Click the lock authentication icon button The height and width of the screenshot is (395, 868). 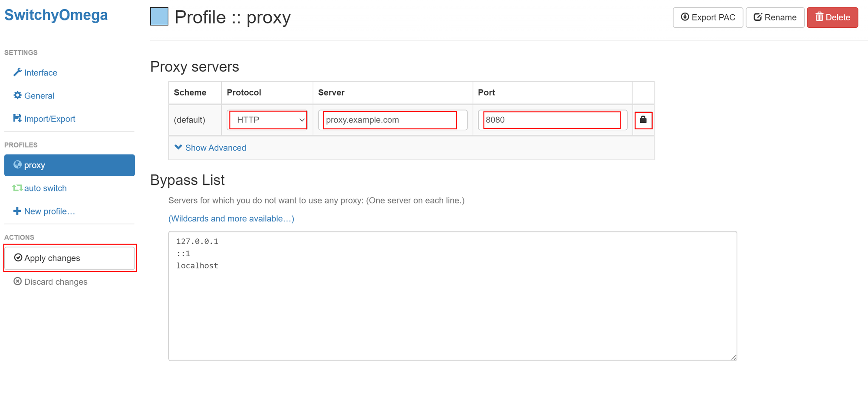click(643, 120)
